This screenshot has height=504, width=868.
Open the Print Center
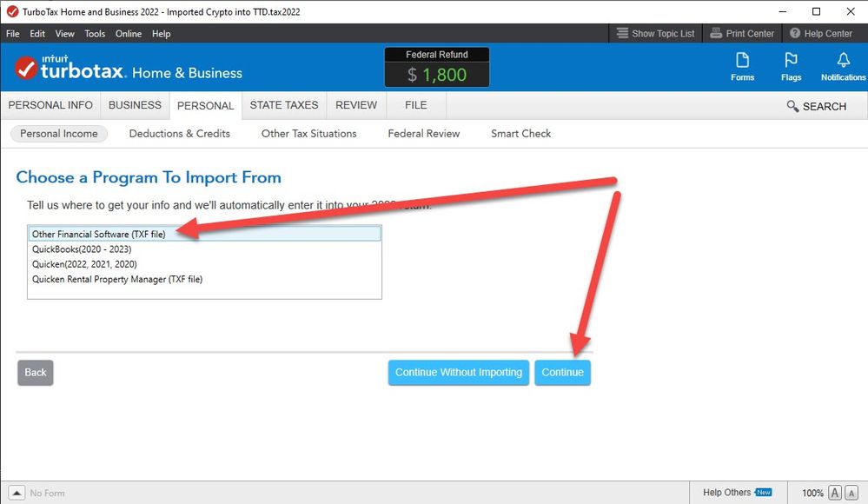pos(741,34)
